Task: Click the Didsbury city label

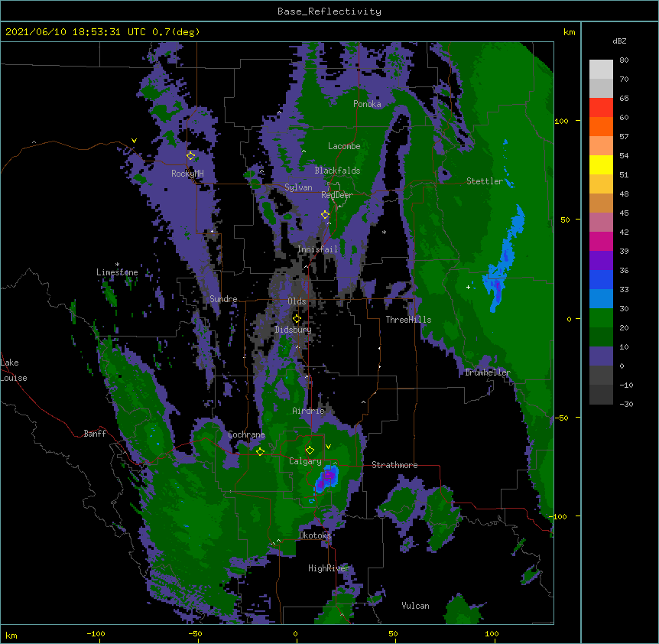Action: (x=294, y=330)
